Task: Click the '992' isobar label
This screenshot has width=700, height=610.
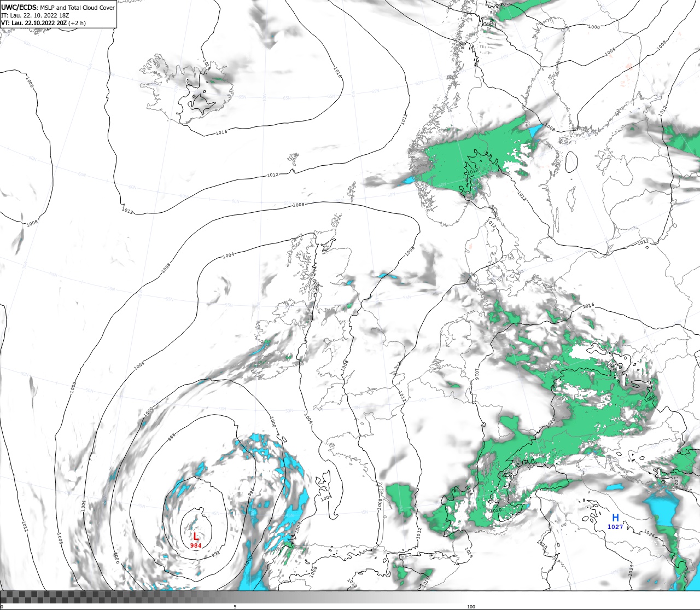Action: 215,554
